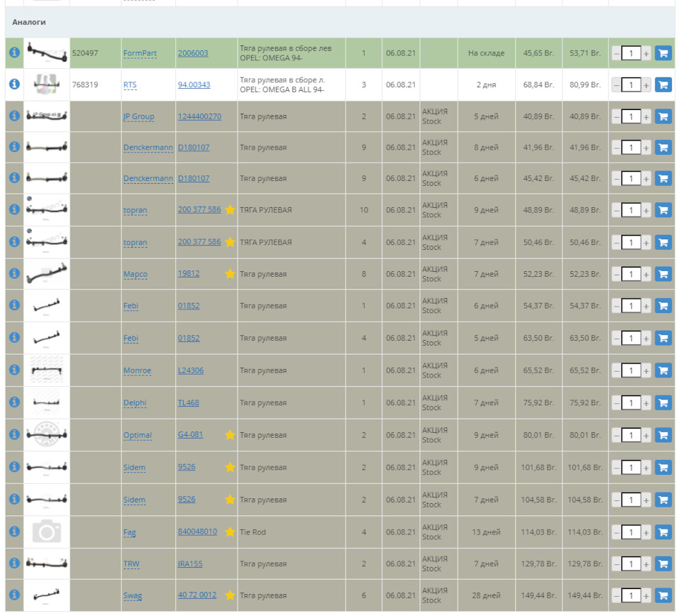Image resolution: width=681 pixels, height=616 pixels.
Task: Open info icon for Monroe row
Action: click(14, 370)
